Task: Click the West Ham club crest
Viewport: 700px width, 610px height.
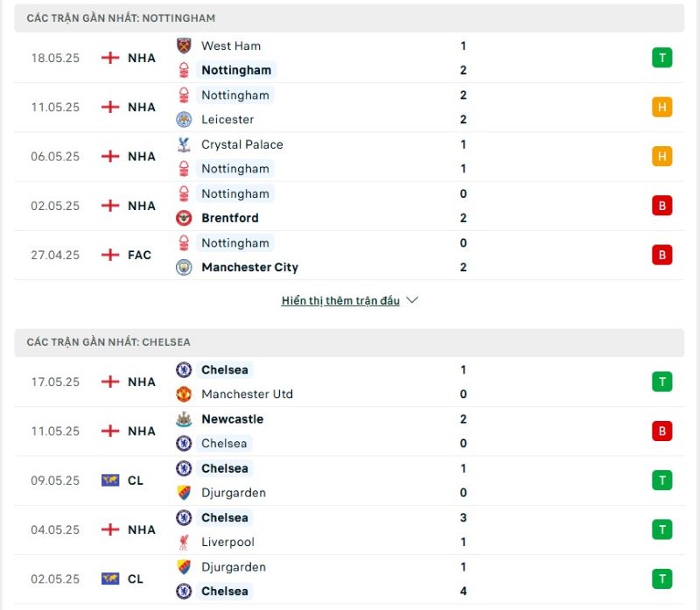Action: (184, 46)
